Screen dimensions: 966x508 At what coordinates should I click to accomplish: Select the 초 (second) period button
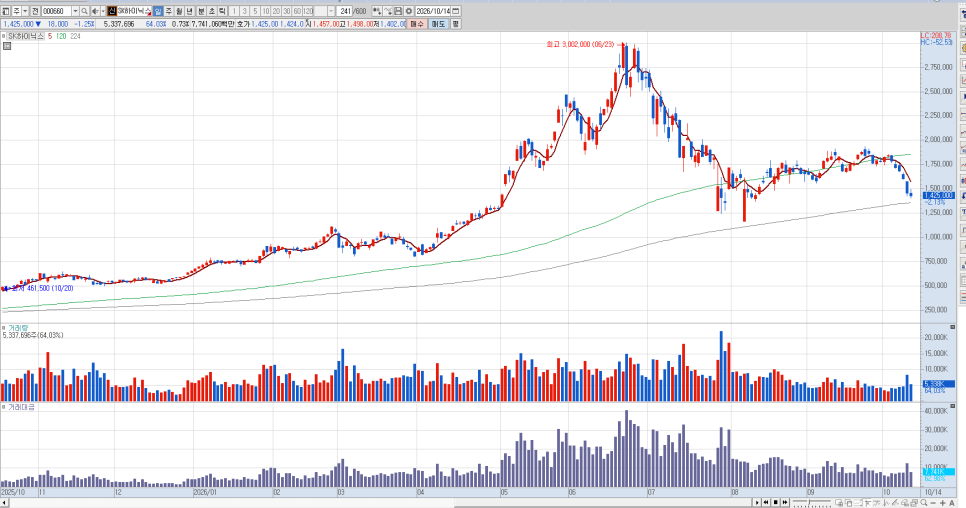(212, 11)
